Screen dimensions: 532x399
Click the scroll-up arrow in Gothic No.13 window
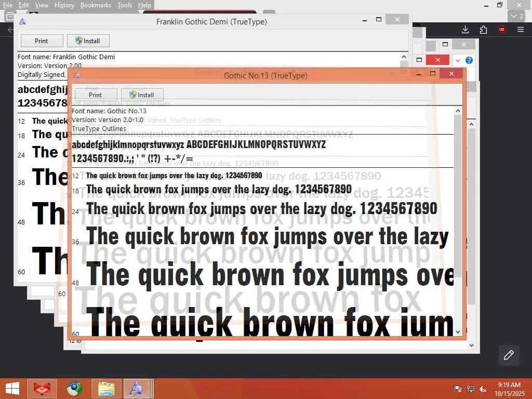tap(458, 111)
